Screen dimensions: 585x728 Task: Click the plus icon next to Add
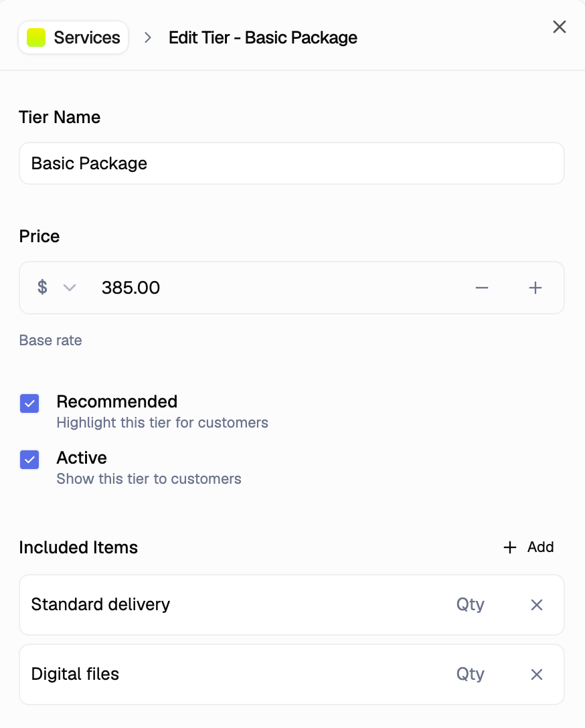(x=509, y=547)
